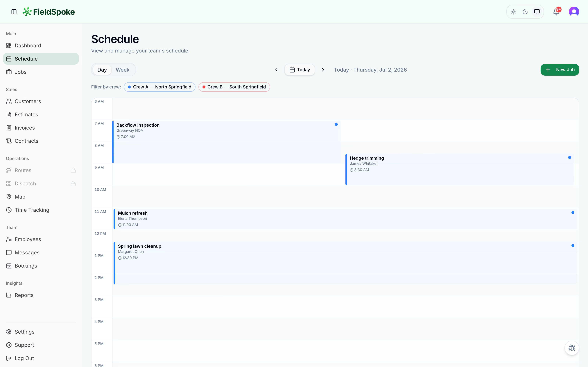The image size is (588, 367).
Task: Open the notifications bell
Action: pyautogui.click(x=556, y=12)
